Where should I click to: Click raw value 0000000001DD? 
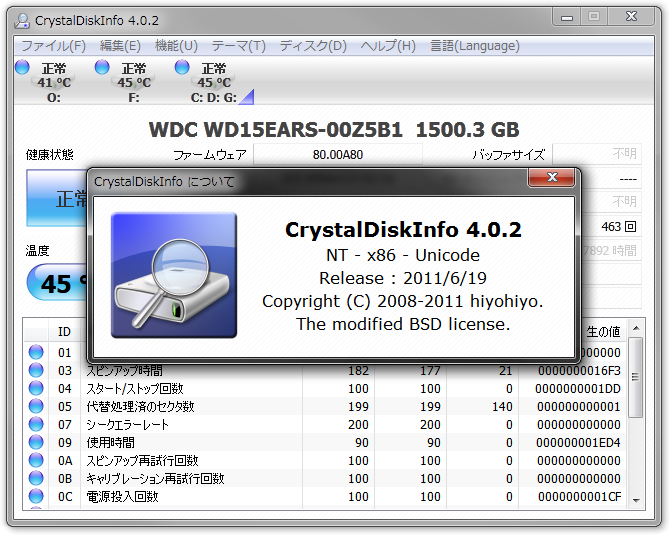pyautogui.click(x=578, y=388)
